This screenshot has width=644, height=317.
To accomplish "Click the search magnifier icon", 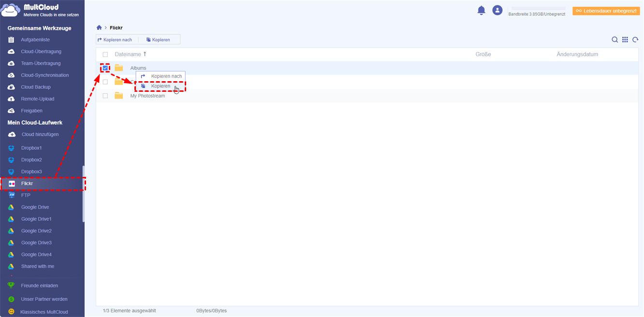I will point(615,40).
